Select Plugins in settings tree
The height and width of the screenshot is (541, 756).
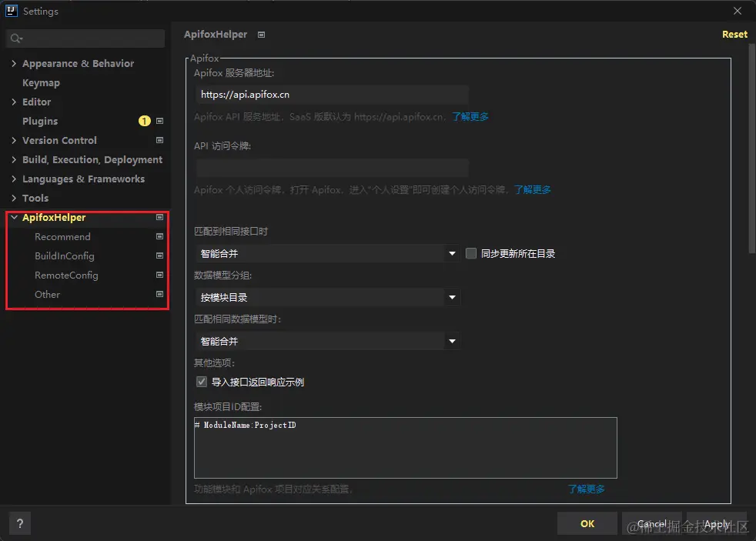[x=40, y=121]
